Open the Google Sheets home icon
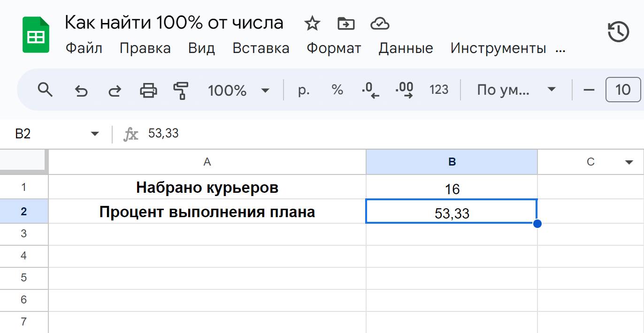Viewport: 644px width, 333px height. click(36, 35)
